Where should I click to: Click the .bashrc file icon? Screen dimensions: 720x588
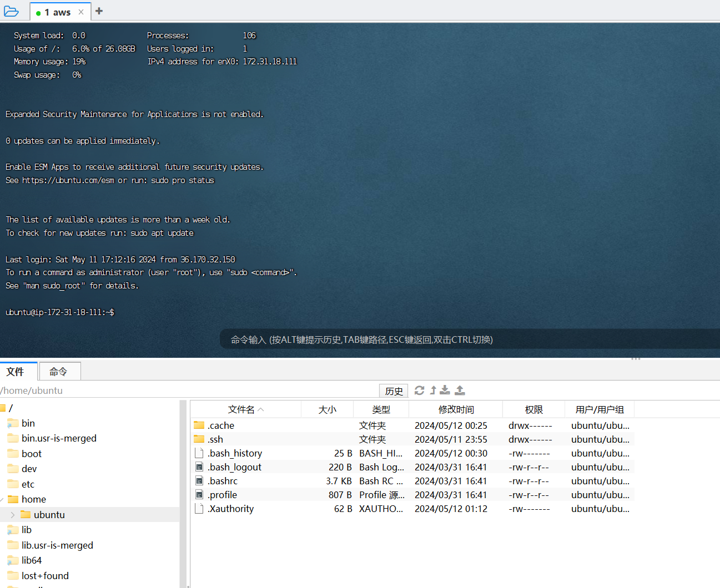pos(199,480)
